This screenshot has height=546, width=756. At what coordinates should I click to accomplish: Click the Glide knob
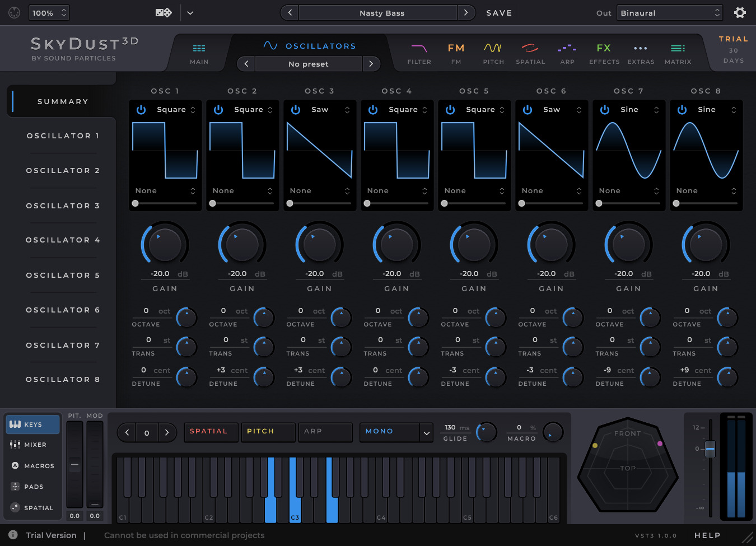486,432
